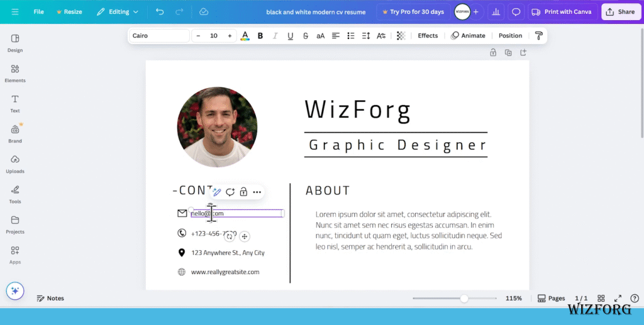Redo the last action
The width and height of the screenshot is (644, 325).
coord(179,12)
